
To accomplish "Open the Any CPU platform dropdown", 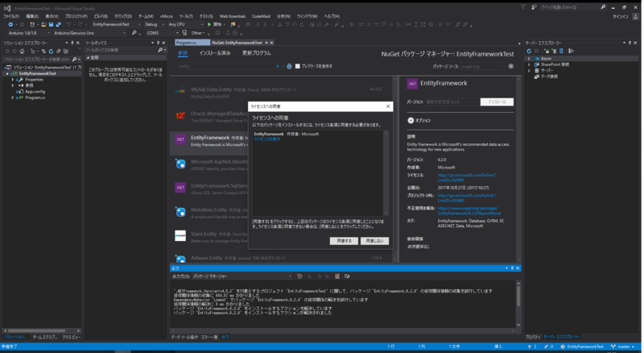I will [x=186, y=24].
